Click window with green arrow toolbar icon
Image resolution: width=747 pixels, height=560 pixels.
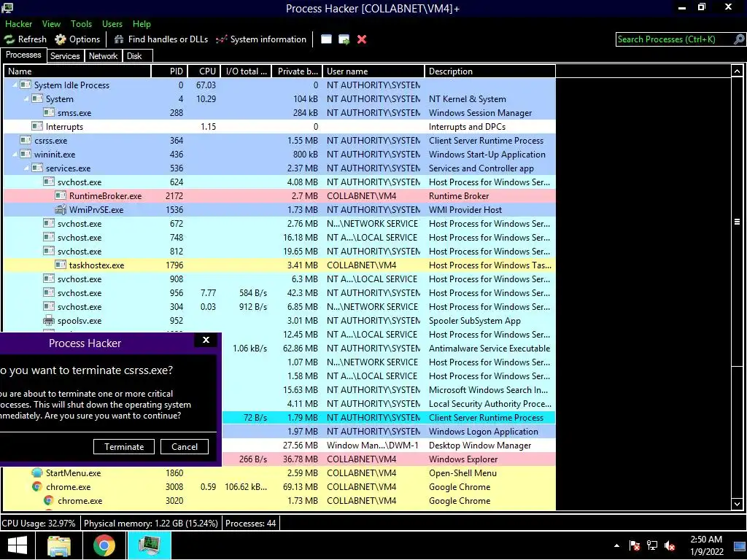click(x=344, y=39)
